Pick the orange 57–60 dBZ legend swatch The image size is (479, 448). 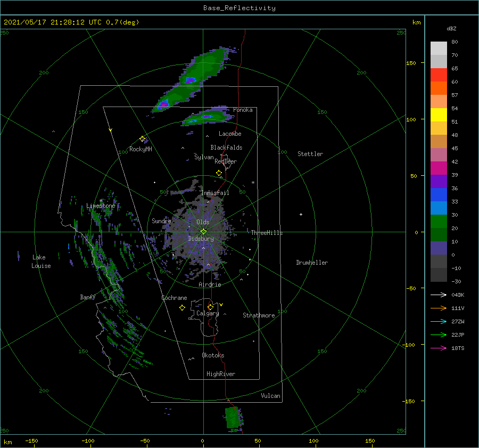[x=439, y=88]
